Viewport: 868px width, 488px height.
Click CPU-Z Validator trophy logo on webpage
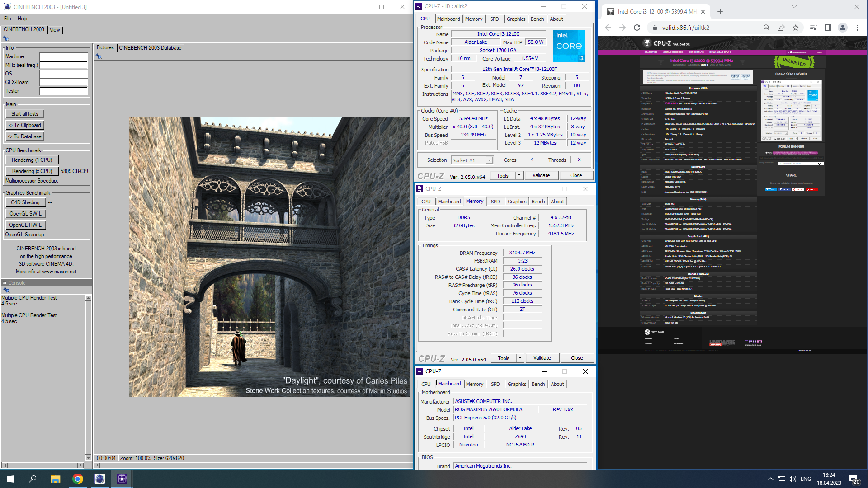[647, 43]
